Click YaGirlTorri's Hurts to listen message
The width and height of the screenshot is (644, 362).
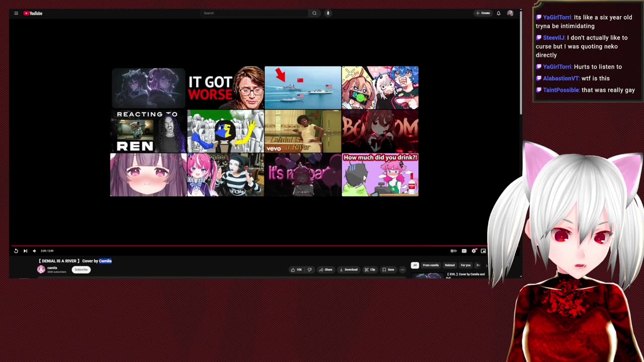tap(579, 67)
